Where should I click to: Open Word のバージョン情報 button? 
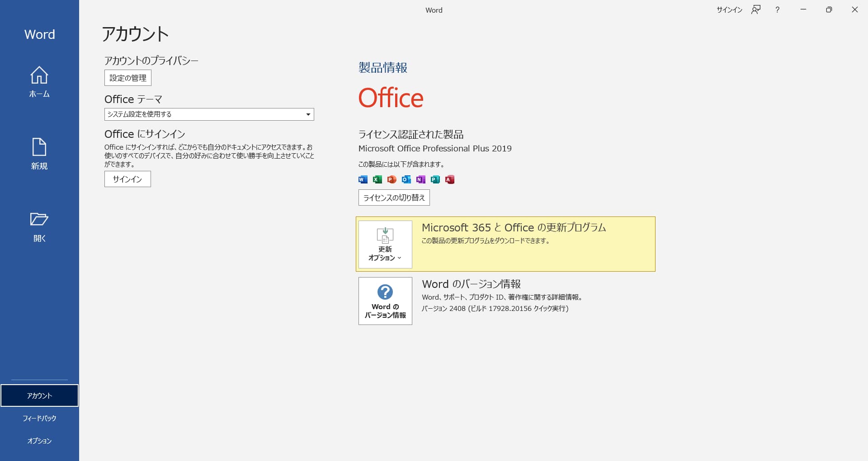click(x=385, y=301)
